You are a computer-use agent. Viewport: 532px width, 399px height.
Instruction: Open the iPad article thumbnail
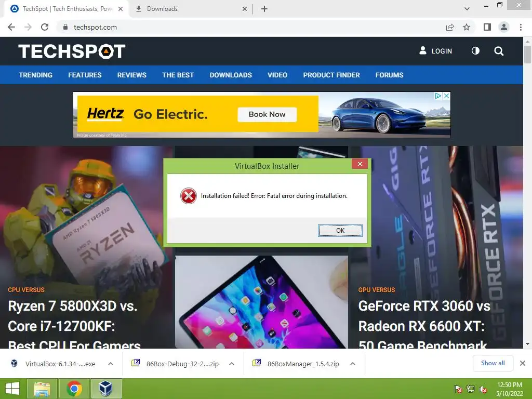click(x=262, y=302)
